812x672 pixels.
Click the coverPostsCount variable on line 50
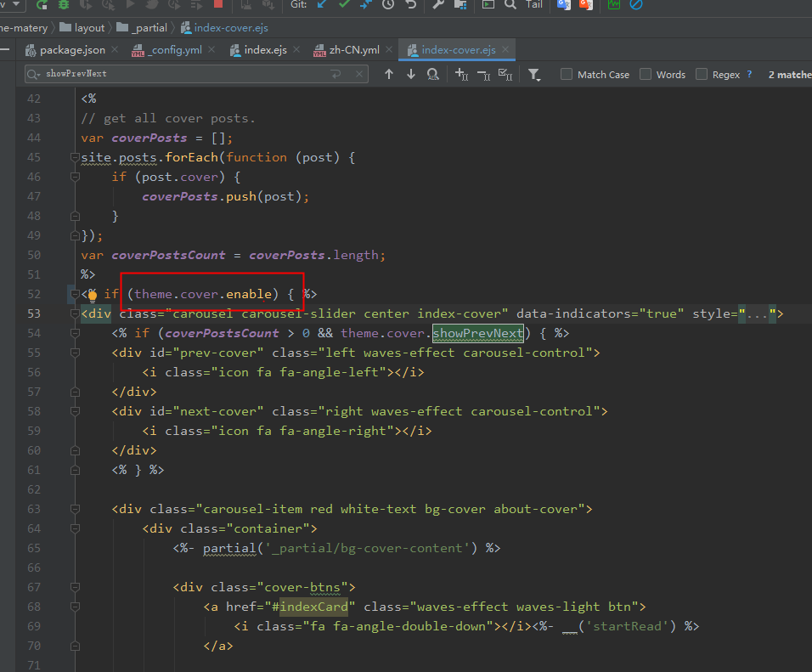click(168, 256)
